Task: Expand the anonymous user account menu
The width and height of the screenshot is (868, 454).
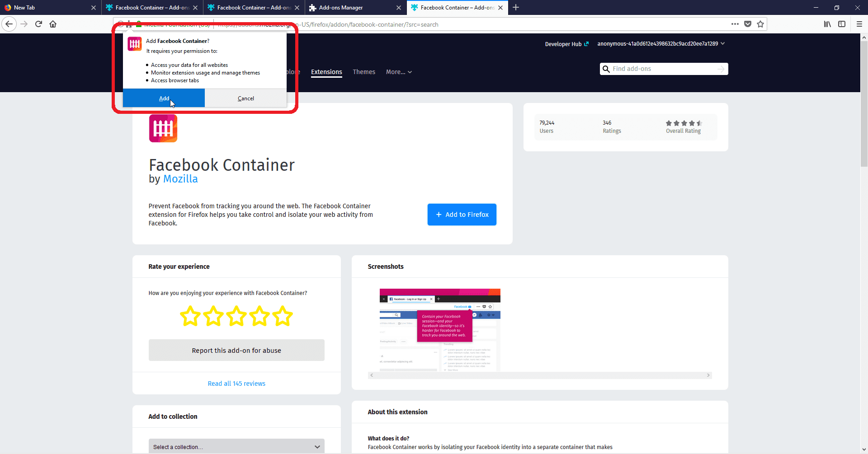Action: [661, 44]
